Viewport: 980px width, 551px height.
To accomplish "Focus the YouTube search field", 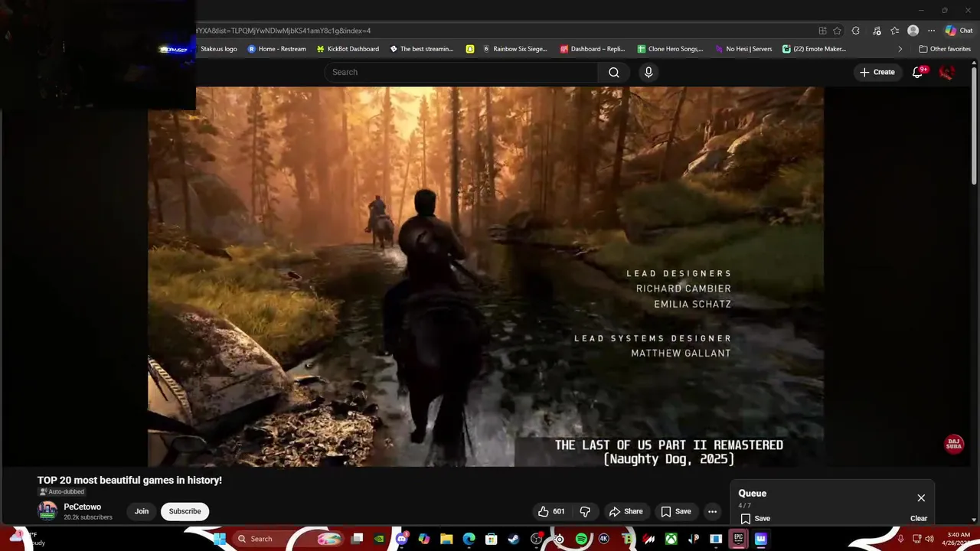I will (x=461, y=72).
